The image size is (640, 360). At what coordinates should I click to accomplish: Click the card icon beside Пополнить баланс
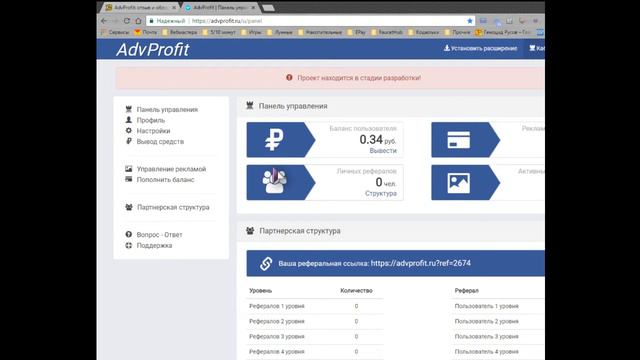[129, 179]
